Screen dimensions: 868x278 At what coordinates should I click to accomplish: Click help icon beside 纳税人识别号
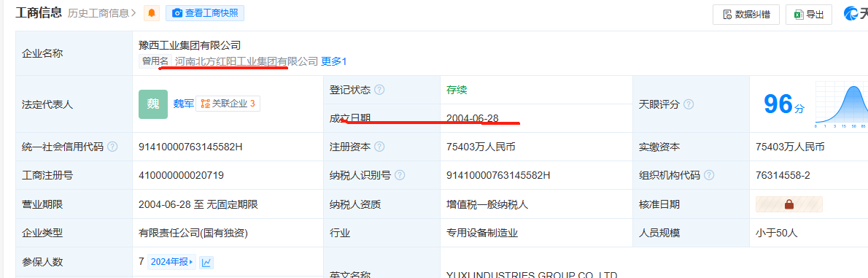coord(400,176)
